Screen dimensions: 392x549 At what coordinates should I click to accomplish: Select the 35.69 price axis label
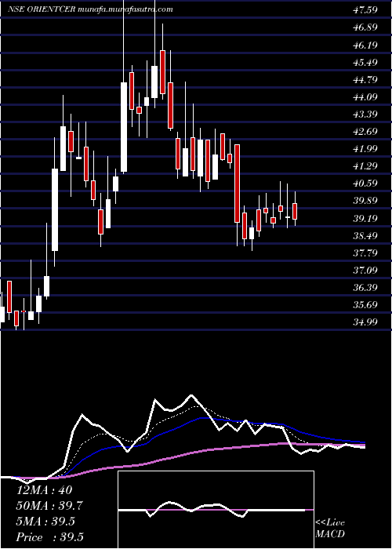coord(365,304)
